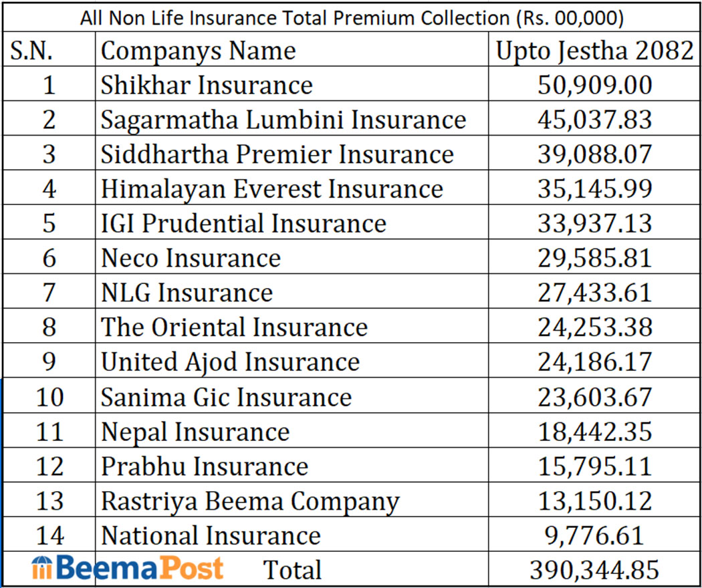Click the S.N. column header
The width and height of the screenshot is (702, 588).
(47, 51)
